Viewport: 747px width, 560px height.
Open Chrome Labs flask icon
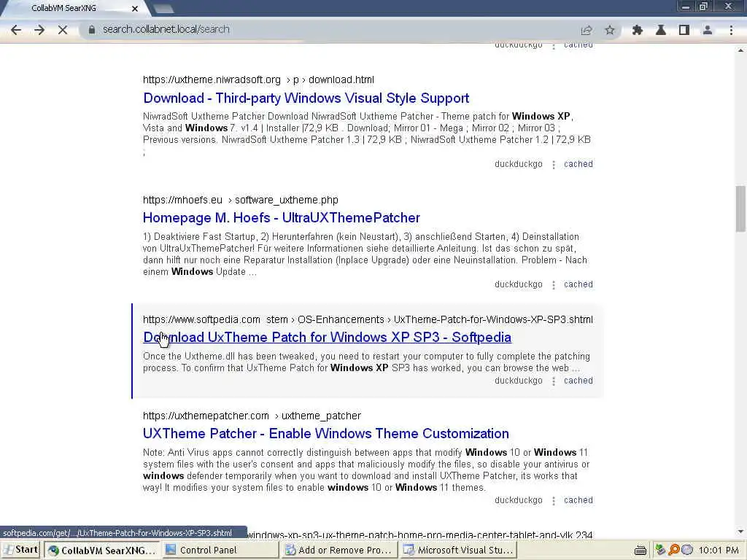pos(661,30)
